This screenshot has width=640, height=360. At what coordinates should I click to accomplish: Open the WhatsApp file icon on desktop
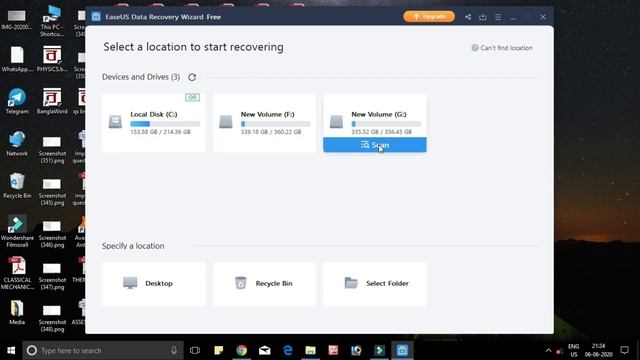coord(17,59)
